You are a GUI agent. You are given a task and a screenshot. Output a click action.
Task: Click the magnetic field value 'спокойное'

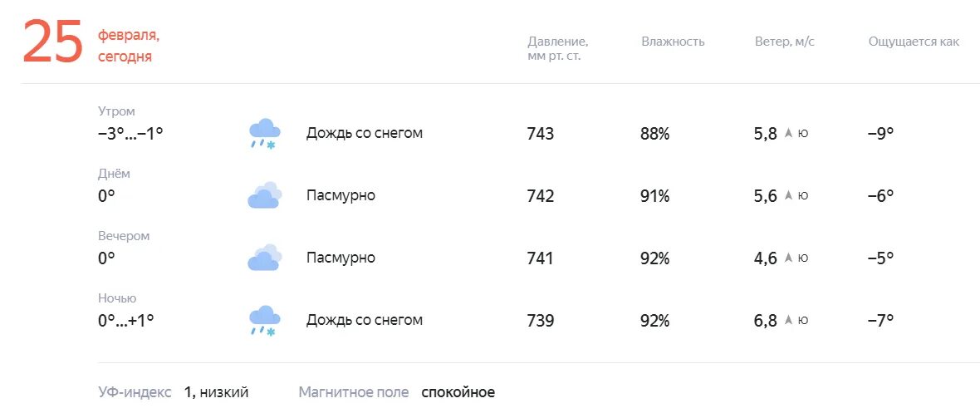point(458,392)
